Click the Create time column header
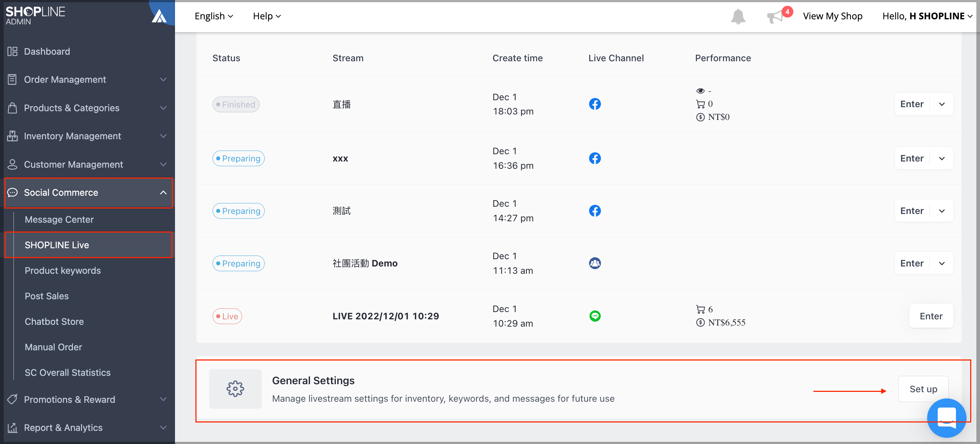The height and width of the screenshot is (444, 980). coord(517,58)
